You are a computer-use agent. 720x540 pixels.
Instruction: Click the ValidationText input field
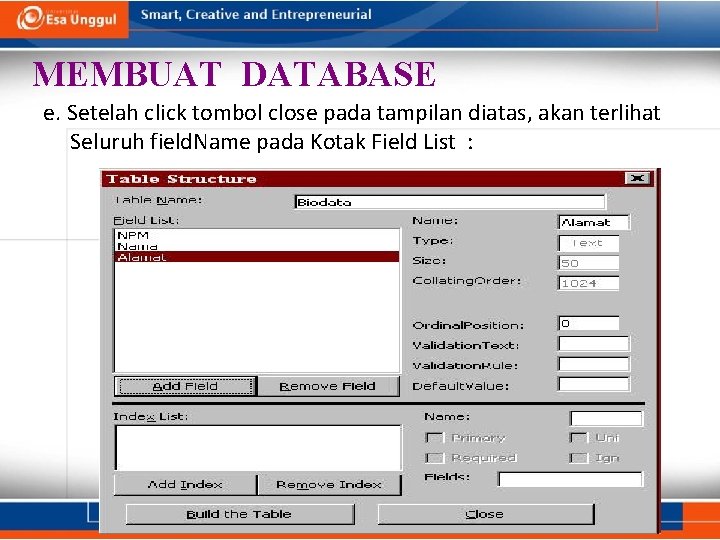[593, 343]
